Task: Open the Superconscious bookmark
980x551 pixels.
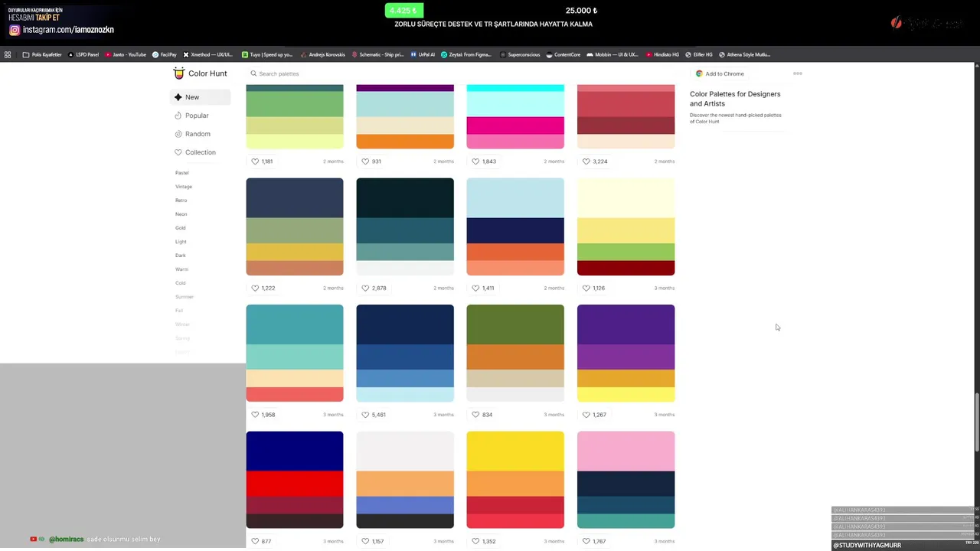Action: [520, 54]
